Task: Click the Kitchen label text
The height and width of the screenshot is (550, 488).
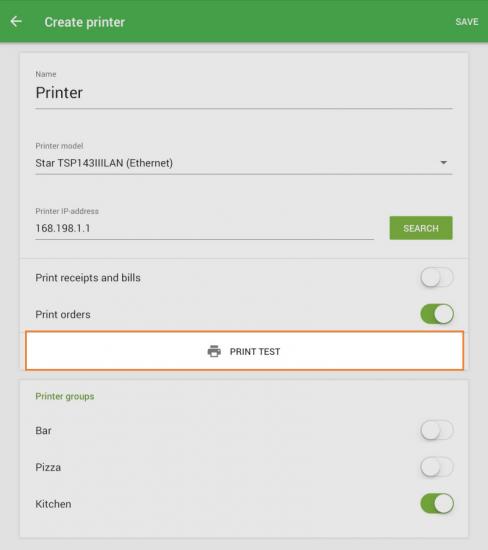Action: pyautogui.click(x=53, y=504)
